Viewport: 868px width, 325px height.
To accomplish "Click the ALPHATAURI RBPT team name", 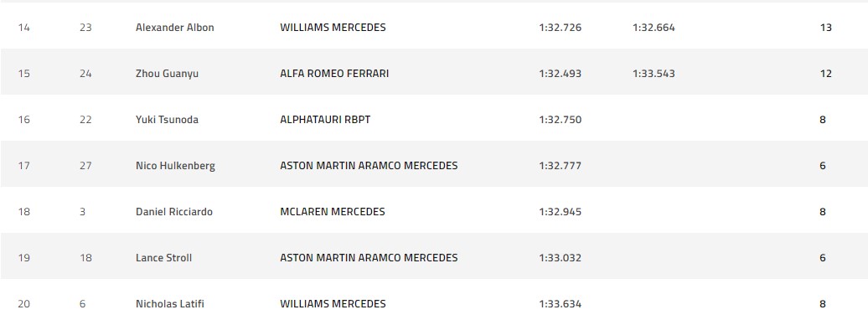I will pos(325,120).
